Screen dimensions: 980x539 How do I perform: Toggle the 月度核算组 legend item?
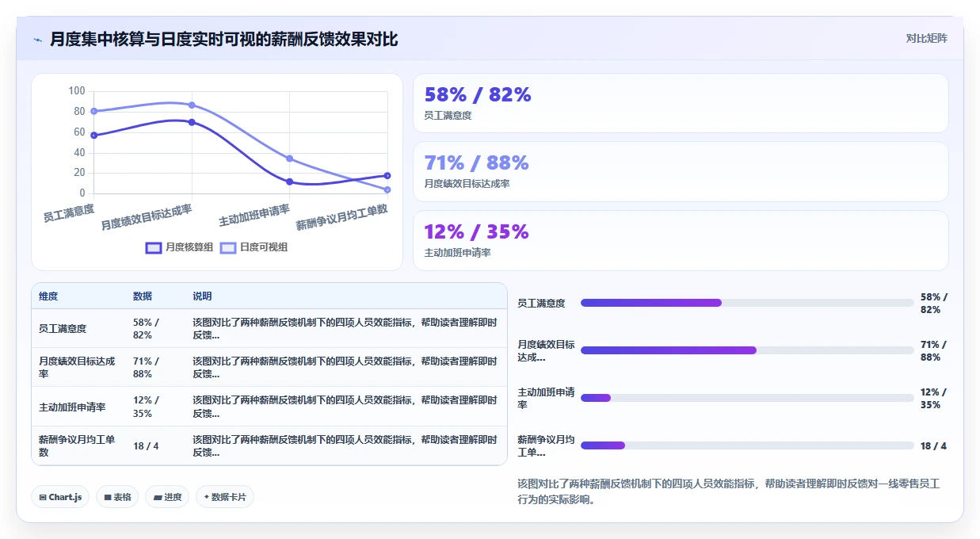(x=179, y=247)
